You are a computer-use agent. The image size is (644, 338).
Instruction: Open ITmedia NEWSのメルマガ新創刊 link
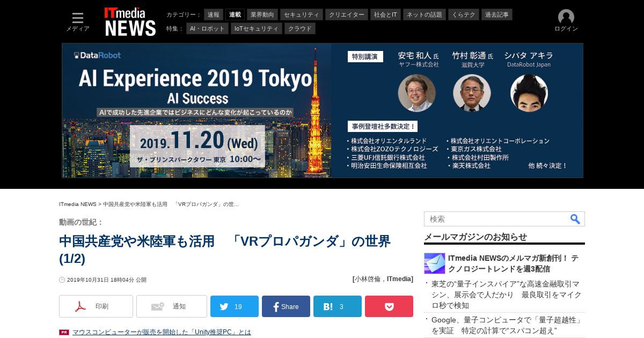513,263
